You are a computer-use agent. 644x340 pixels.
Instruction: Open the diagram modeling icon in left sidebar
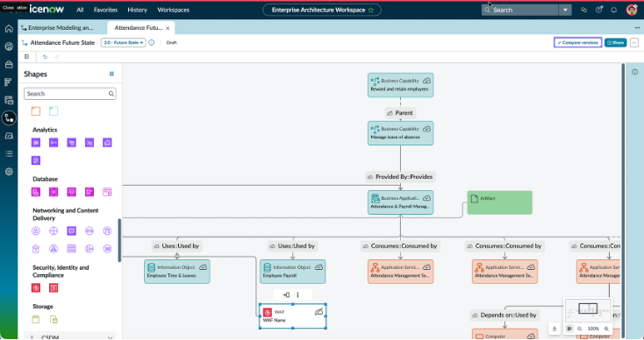coord(9,118)
